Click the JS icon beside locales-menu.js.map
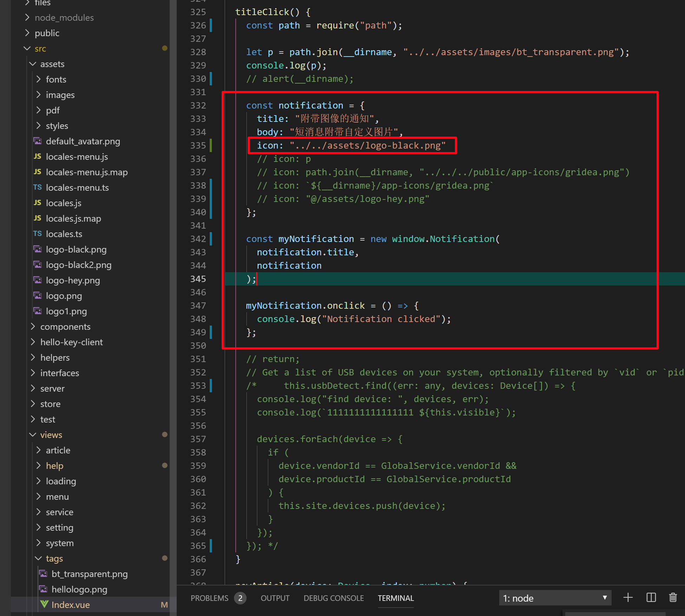 [x=38, y=172]
